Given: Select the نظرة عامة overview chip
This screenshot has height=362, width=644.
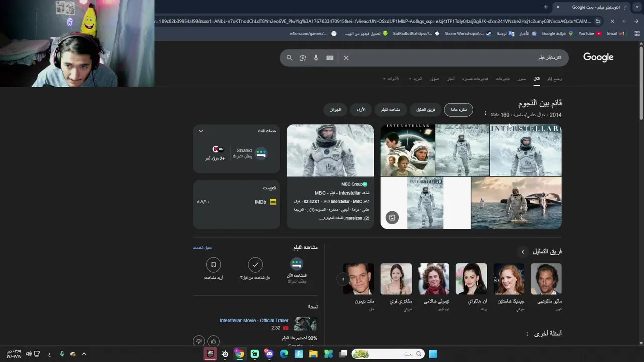Looking at the screenshot, I should [x=458, y=109].
